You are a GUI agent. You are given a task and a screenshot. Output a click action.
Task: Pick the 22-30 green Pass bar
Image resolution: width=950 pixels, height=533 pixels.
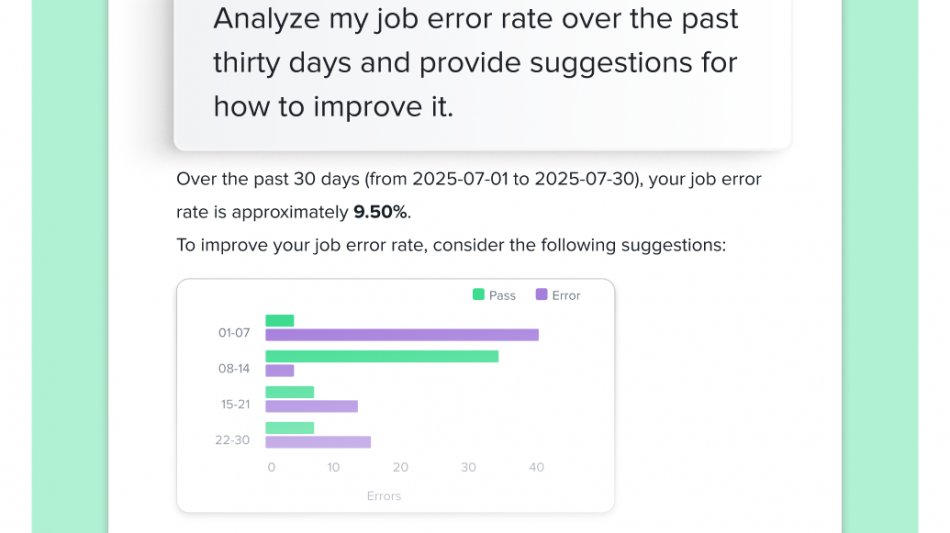290,428
